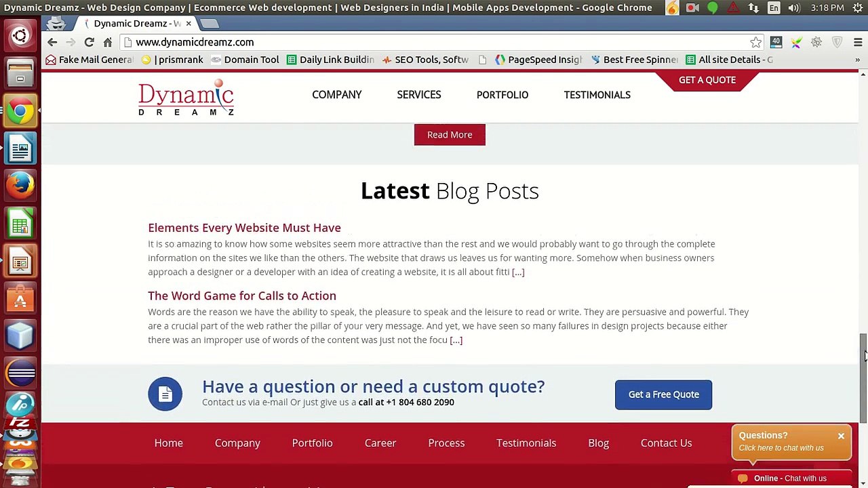The height and width of the screenshot is (488, 868).
Task: Launch Eclipse from the launcher
Action: (20, 373)
